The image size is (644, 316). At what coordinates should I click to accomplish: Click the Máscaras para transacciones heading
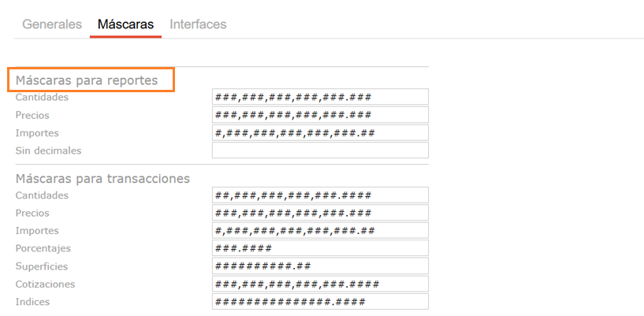(x=102, y=178)
